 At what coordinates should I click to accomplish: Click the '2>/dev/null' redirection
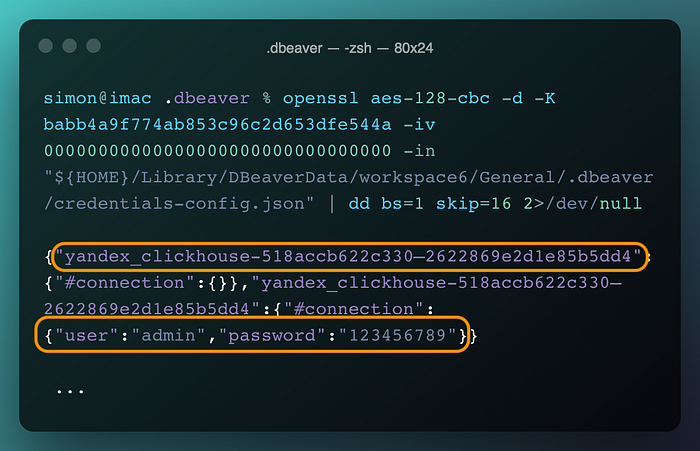[x=583, y=204]
